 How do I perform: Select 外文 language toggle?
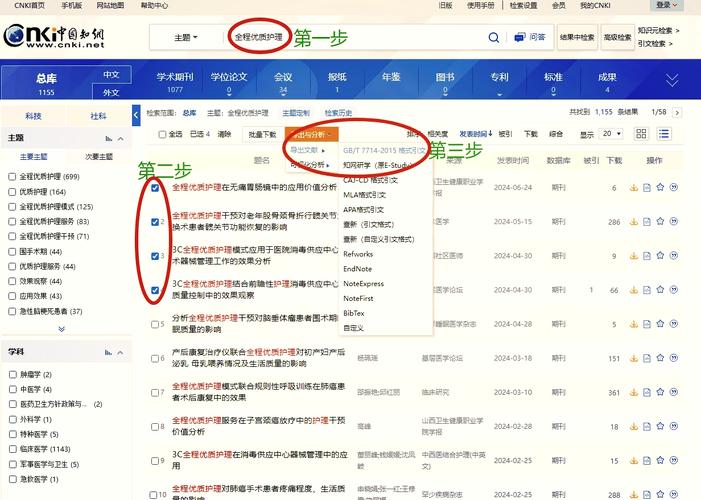coord(111,92)
